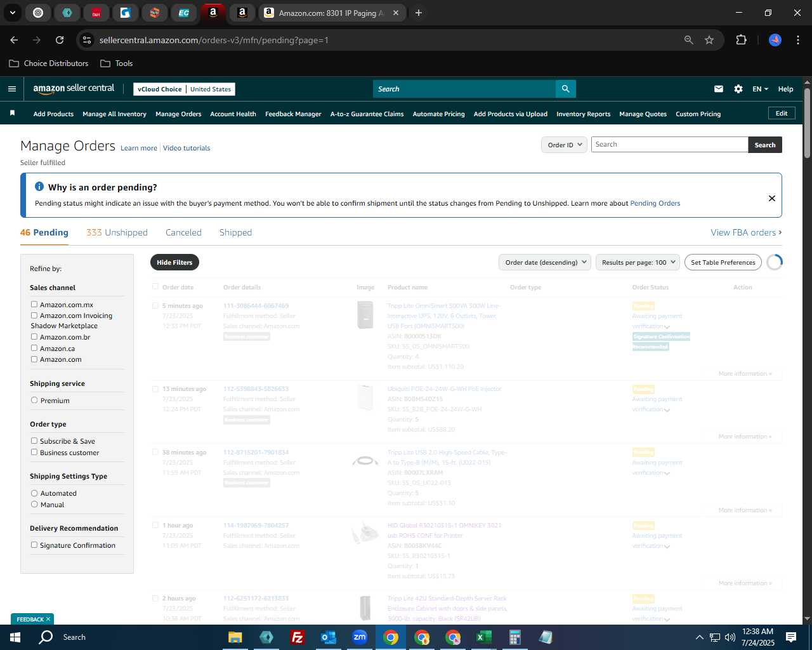The height and width of the screenshot is (650, 812).
Task: Open the Results per page: 100 dropdown
Action: point(638,262)
